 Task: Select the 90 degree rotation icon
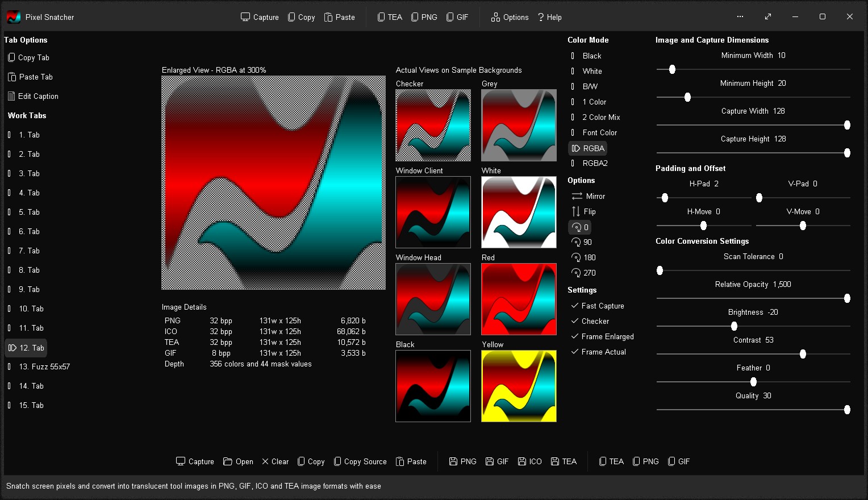[x=577, y=242]
